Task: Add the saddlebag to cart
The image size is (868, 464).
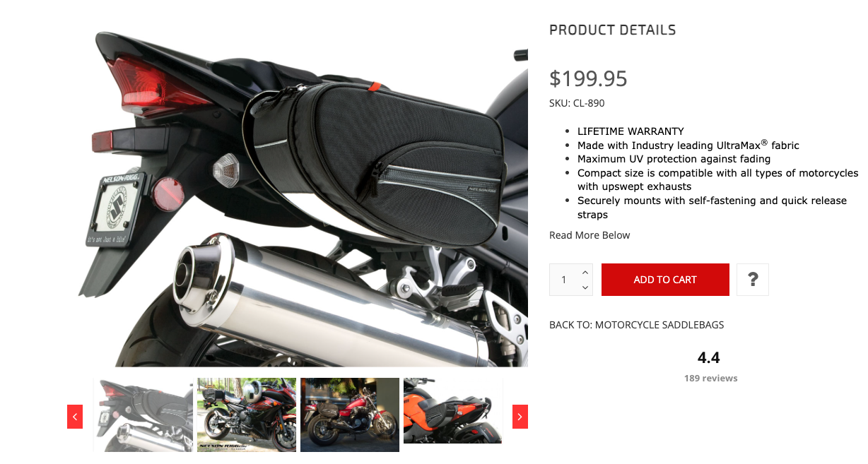Action: click(x=665, y=280)
